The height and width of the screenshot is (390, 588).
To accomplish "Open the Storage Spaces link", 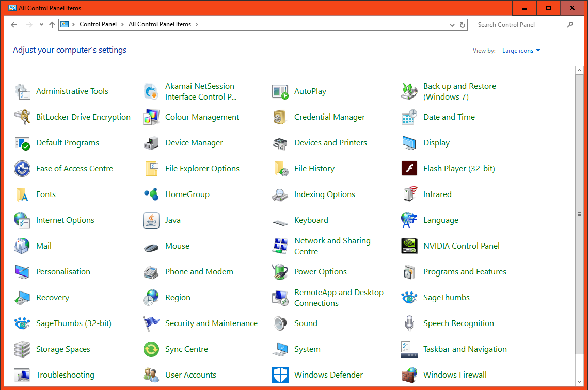I will click(63, 349).
